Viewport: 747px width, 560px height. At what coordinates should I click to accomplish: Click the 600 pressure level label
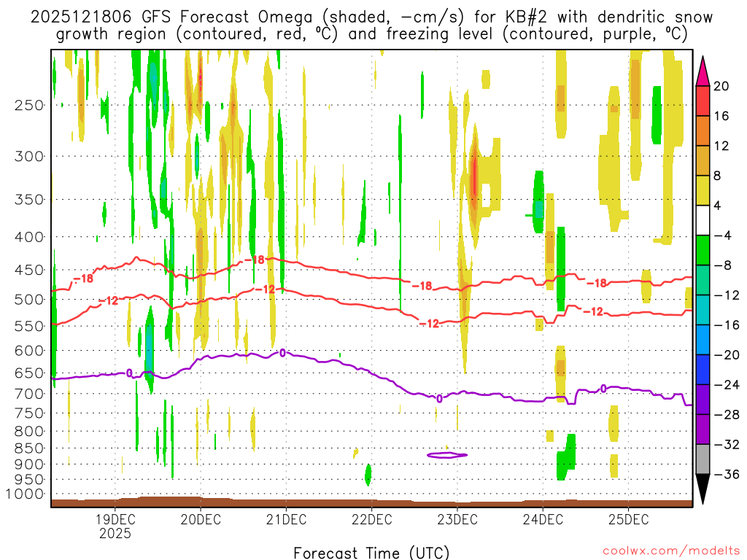click(x=29, y=351)
